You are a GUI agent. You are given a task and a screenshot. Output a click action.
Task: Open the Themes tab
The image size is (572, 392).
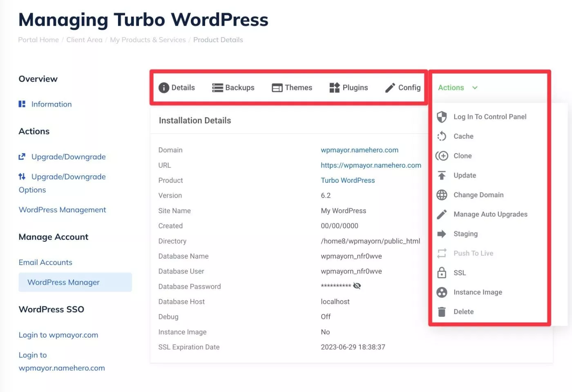pyautogui.click(x=292, y=88)
